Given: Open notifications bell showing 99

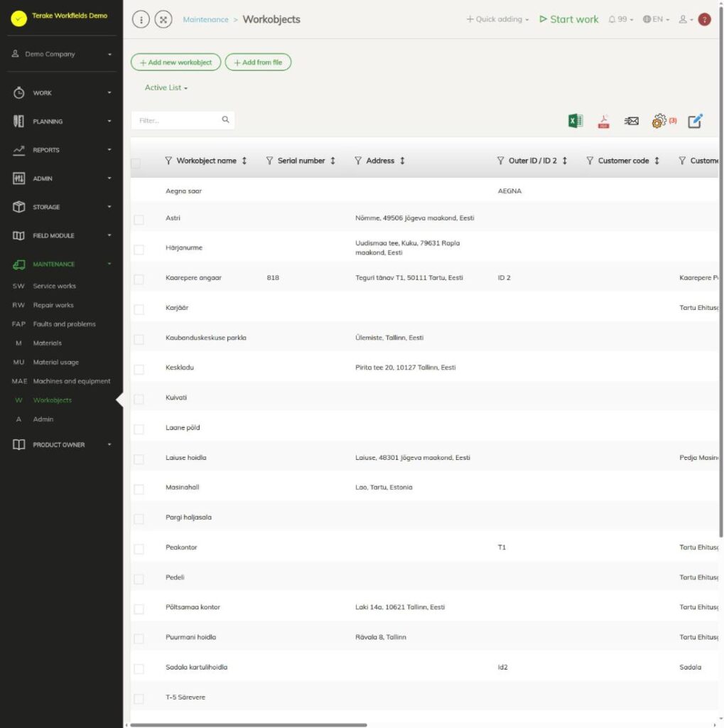Looking at the screenshot, I should coord(620,19).
